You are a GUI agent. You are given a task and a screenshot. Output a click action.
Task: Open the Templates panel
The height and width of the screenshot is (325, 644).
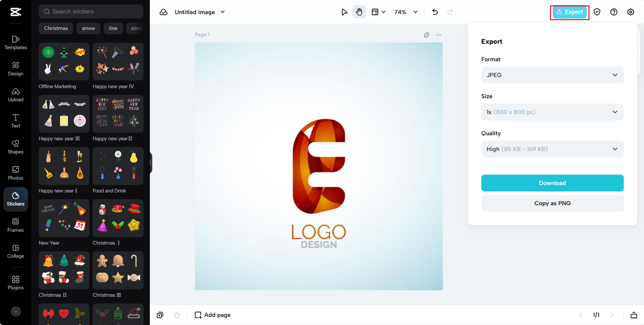[x=16, y=42]
